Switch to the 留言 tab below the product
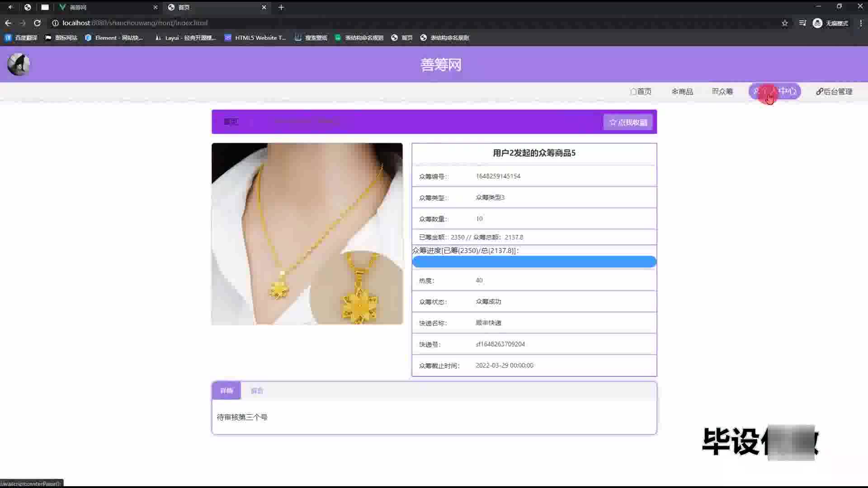The image size is (868, 488). (x=257, y=391)
